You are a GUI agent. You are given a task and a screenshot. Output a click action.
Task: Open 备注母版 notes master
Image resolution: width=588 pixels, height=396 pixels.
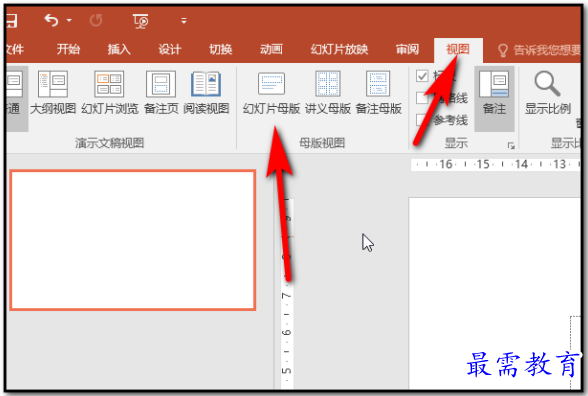tap(378, 92)
